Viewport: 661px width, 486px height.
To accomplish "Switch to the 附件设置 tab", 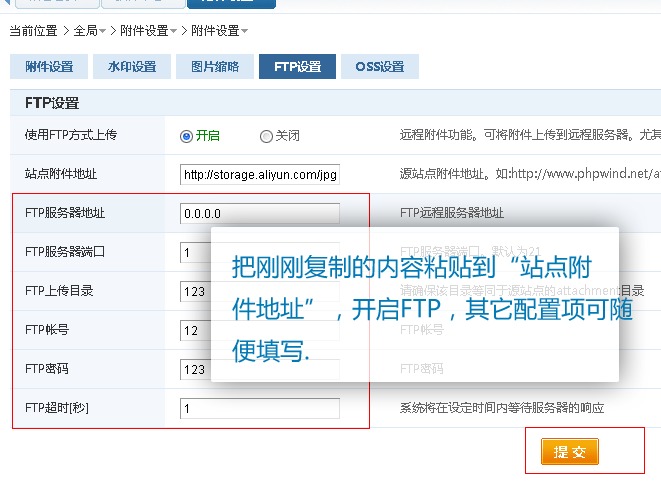I will [49, 67].
